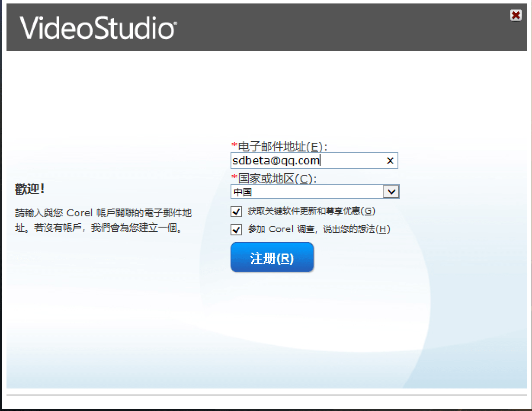
Task: Click the 电子邮件地址(E) label
Action: click(x=280, y=147)
